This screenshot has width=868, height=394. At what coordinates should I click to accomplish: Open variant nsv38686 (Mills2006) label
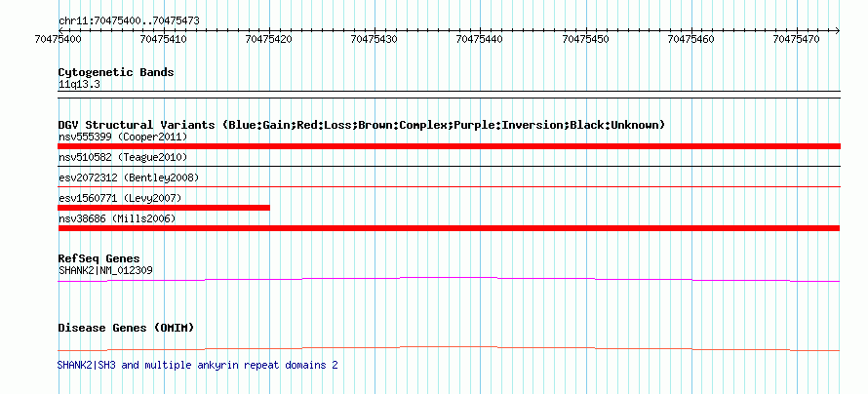coord(117,219)
